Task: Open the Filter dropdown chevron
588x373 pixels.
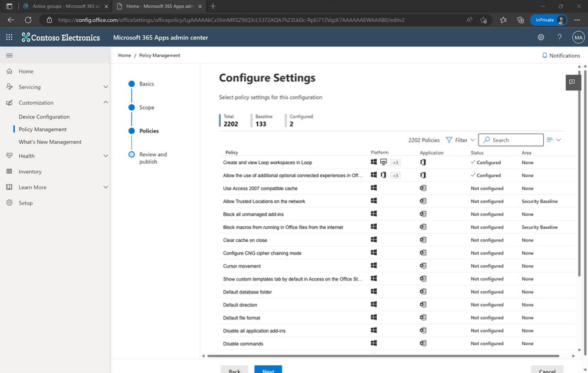Action: (x=473, y=140)
